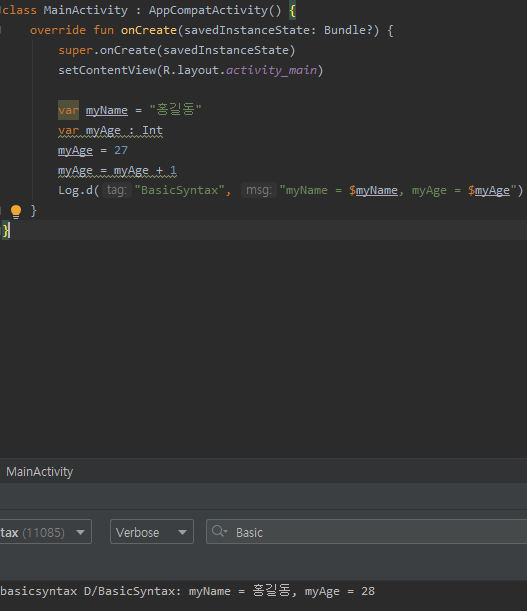Select the MainActivity breadcrumb item
The height and width of the screenshot is (611, 527).
coord(39,472)
